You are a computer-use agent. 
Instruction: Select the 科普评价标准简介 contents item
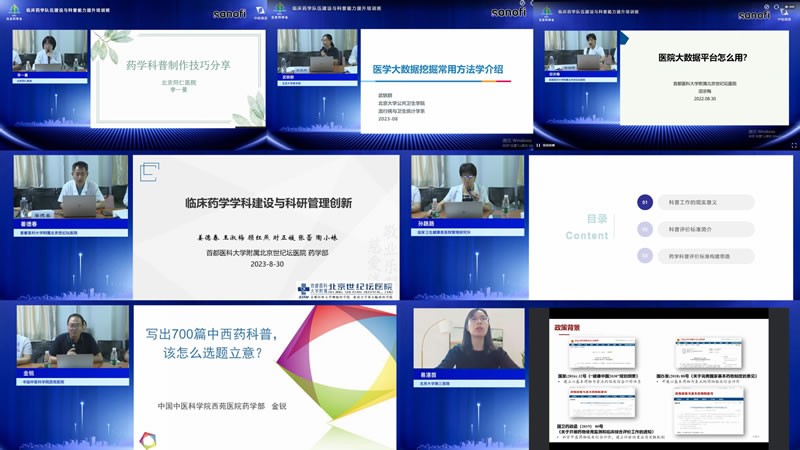coord(706,229)
